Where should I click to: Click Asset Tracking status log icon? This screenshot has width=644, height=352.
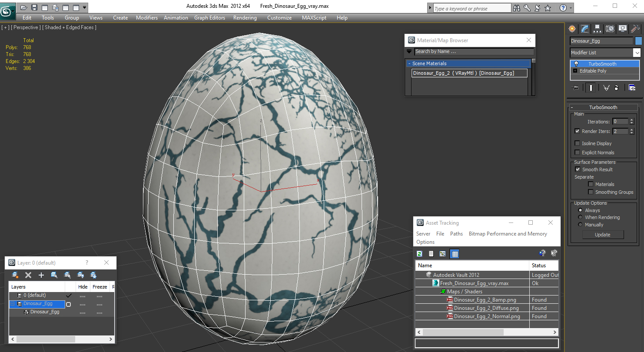(432, 254)
